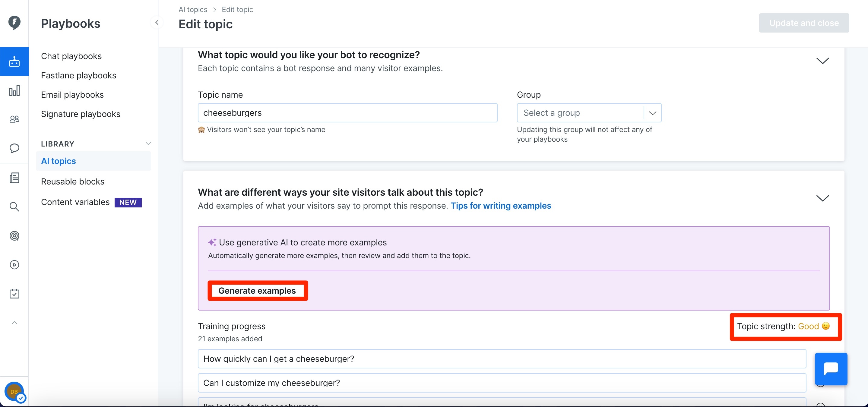
Task: Open Content variables
Action: pos(75,202)
